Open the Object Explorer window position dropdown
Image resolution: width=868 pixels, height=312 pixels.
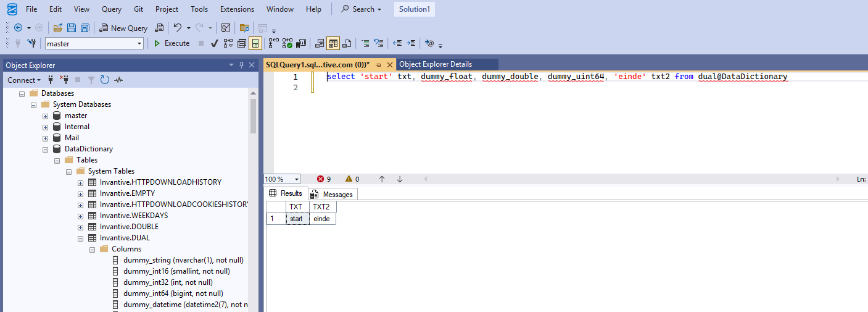coord(231,65)
